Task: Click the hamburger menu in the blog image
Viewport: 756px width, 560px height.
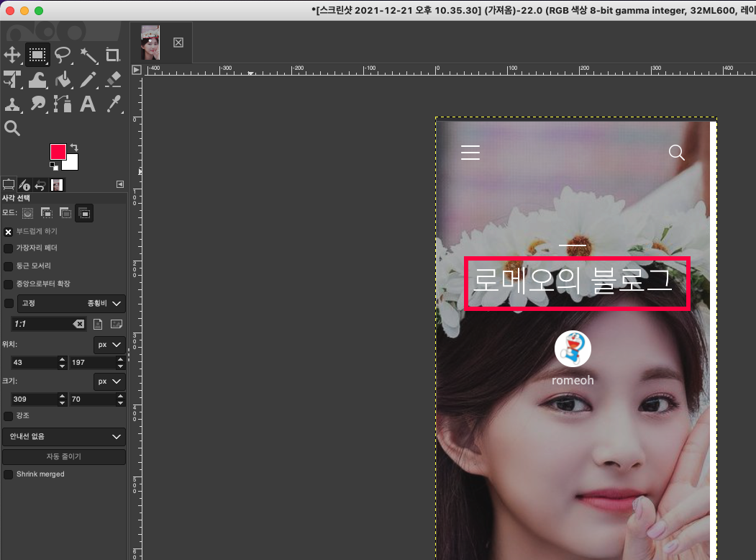Action: [470, 153]
